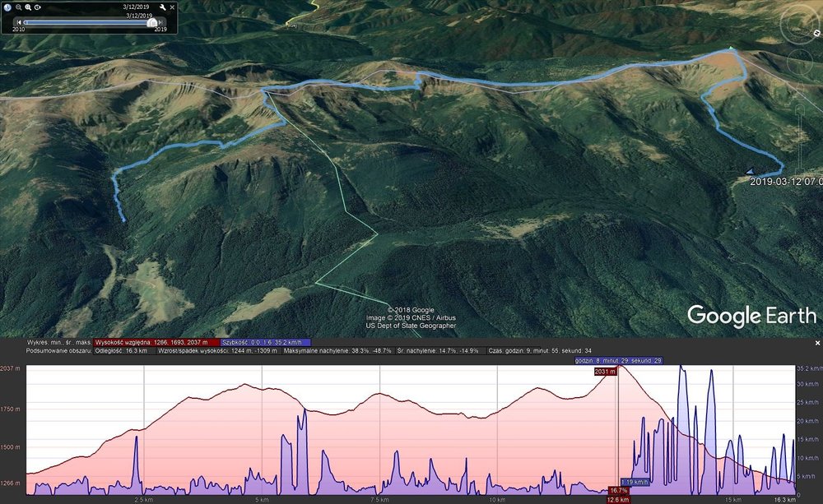Click the 2019-03-12 track timestamp label
Viewport: 823px width, 504px height.
[786, 182]
